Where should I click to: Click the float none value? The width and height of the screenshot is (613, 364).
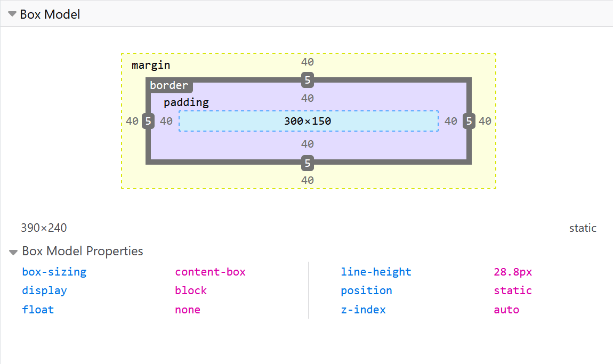[188, 310]
